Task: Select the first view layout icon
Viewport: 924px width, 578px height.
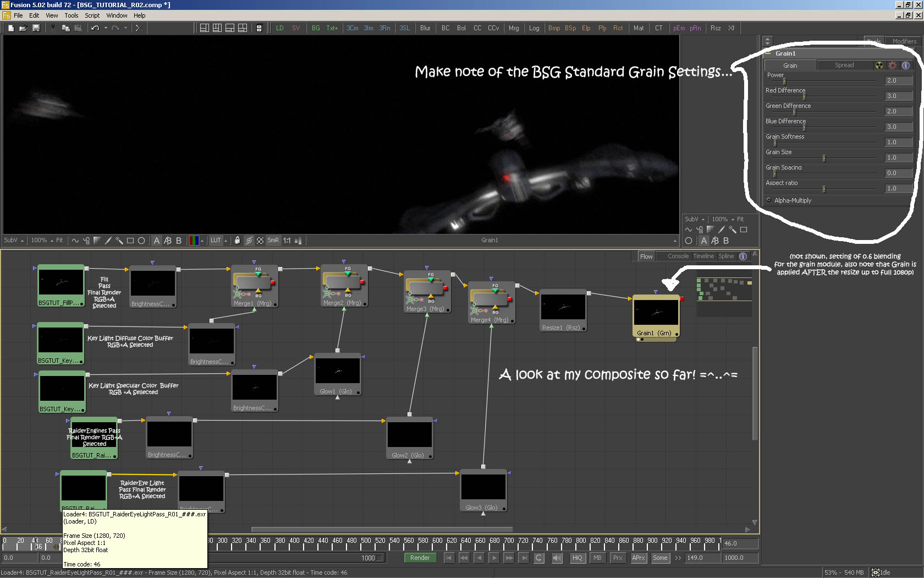Action: point(204,28)
